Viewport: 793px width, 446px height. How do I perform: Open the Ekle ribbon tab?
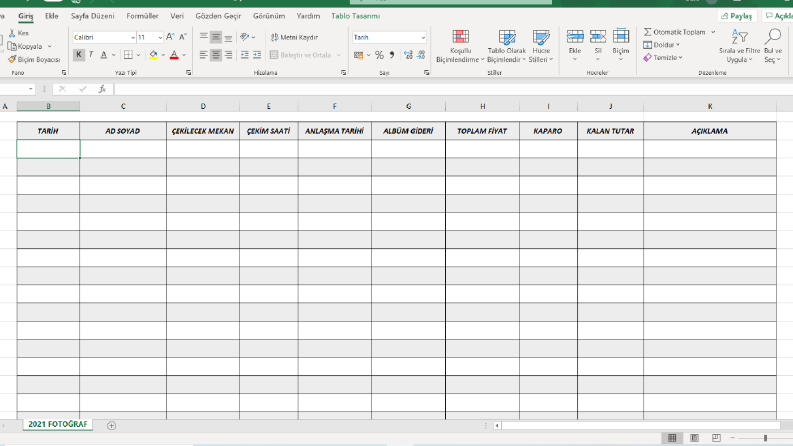pyautogui.click(x=52, y=16)
